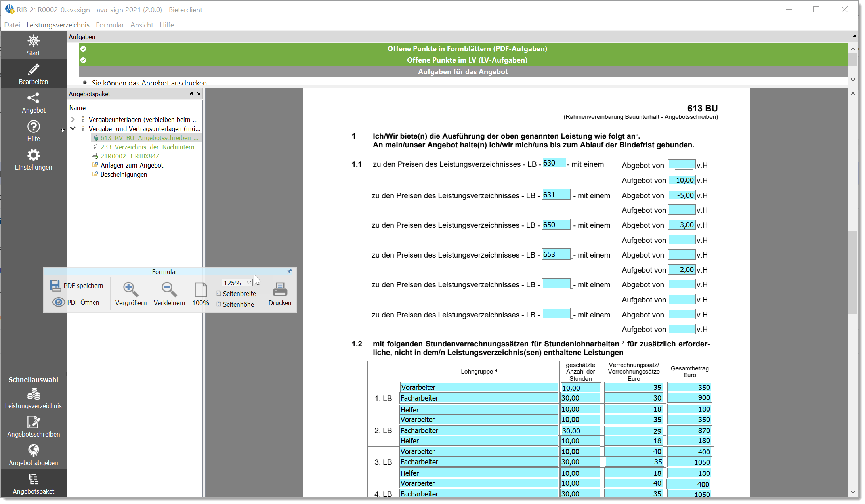Click Aufgaben für das Angebot header
Screen dimensions: 865x504
[463, 72]
